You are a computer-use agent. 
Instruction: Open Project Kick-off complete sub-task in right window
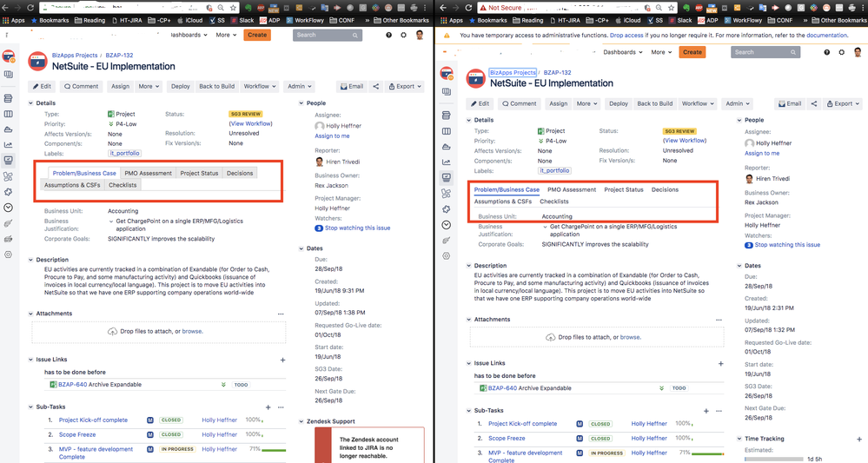coord(522,424)
